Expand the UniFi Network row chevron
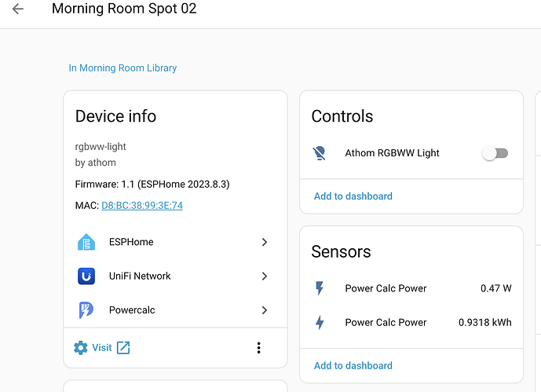The image size is (541, 392). click(265, 276)
